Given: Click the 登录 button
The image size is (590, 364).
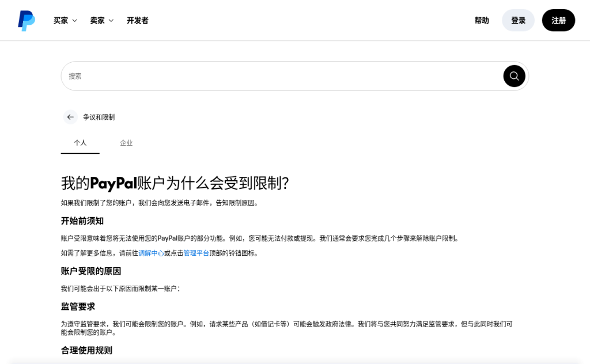Looking at the screenshot, I should 518,20.
